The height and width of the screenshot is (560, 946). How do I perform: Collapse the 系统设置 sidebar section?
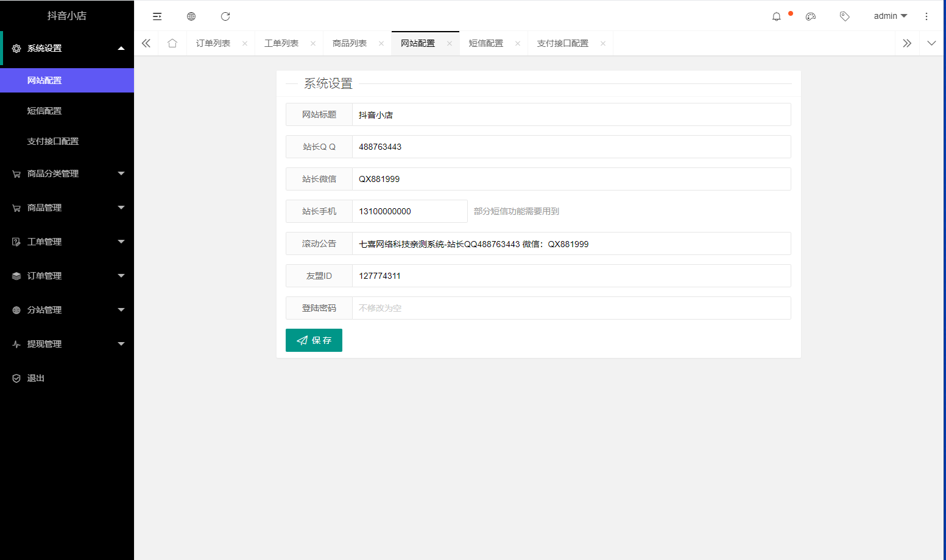pyautogui.click(x=67, y=48)
